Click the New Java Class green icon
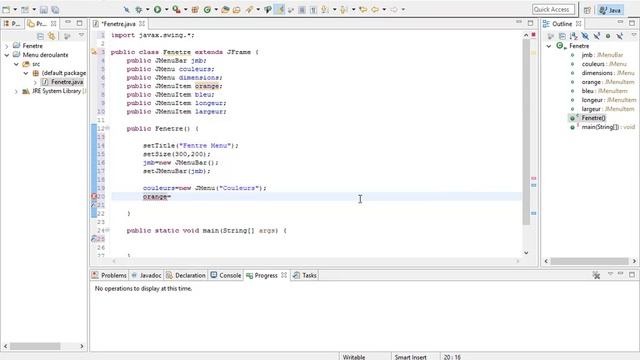 pos(207,10)
